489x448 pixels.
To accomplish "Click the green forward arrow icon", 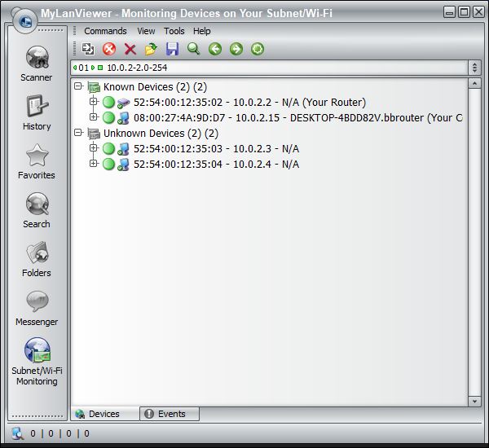I will [x=236, y=49].
